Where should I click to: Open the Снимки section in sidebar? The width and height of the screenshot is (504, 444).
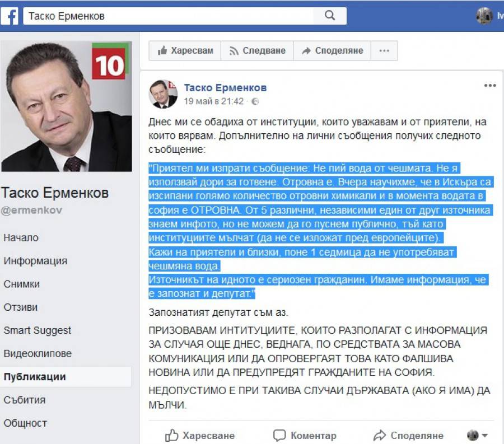pyautogui.click(x=21, y=284)
